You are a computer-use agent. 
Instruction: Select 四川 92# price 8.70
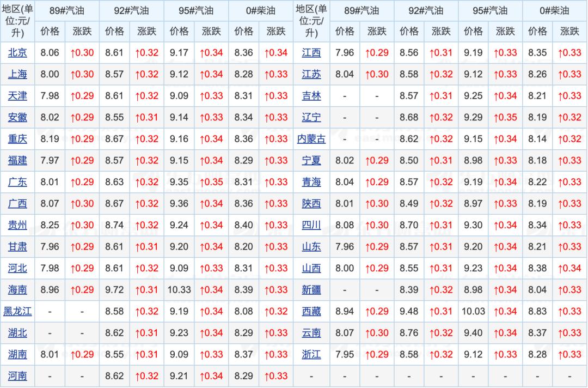tap(409, 225)
